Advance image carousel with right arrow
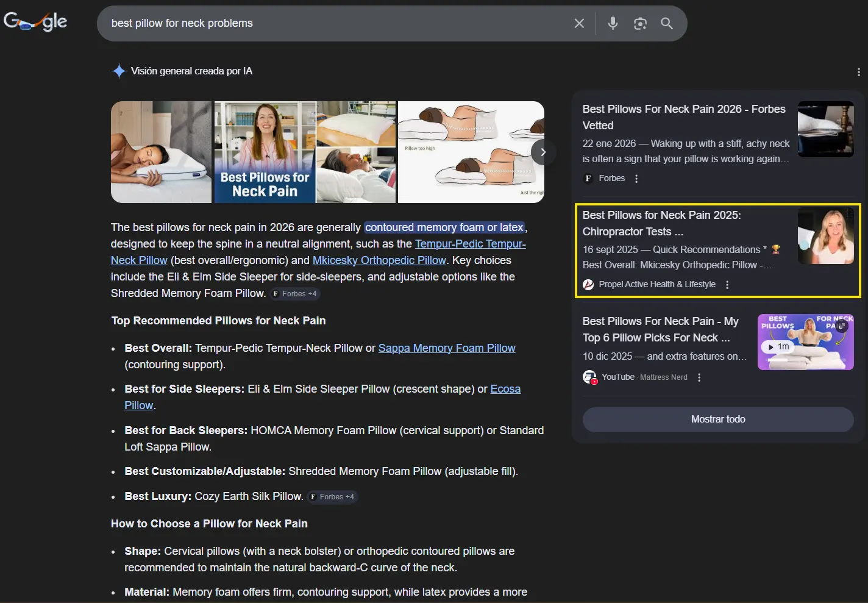 coord(543,152)
